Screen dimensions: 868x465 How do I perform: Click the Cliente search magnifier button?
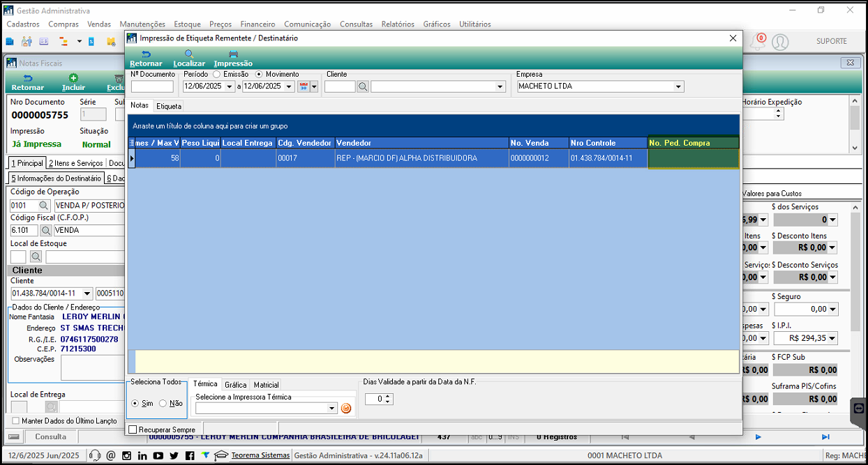(x=363, y=86)
